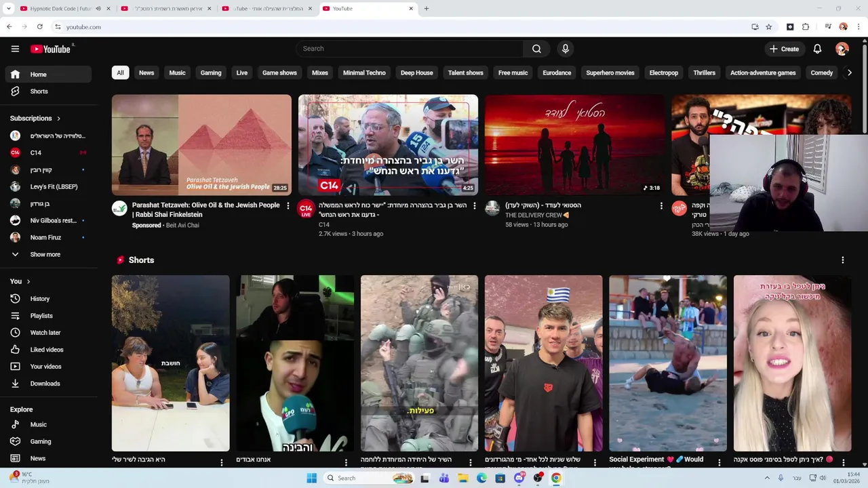868x488 pixels.
Task: Click the search magnifier button
Action: (536, 49)
